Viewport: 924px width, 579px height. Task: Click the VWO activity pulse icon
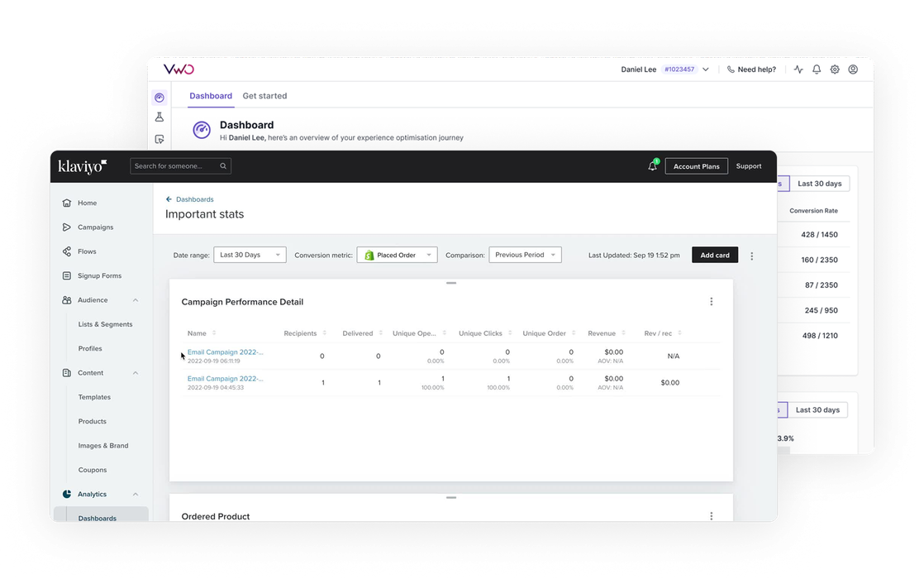798,69
